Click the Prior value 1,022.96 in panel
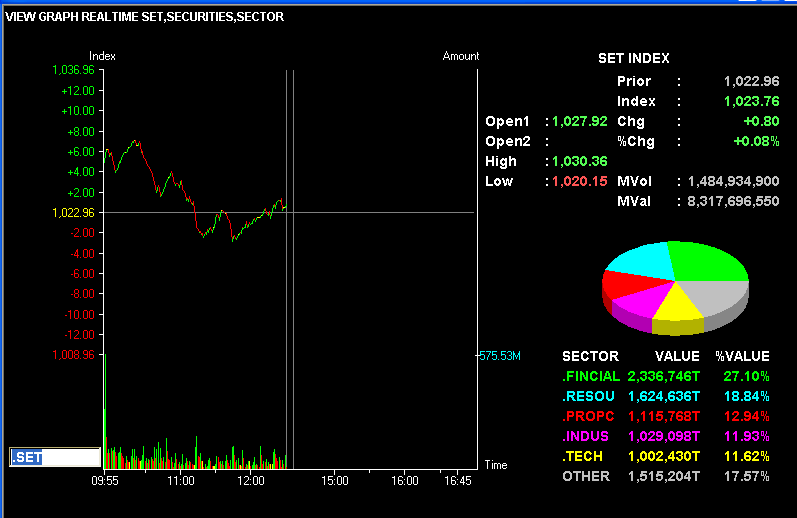The image size is (797, 518). [x=751, y=81]
